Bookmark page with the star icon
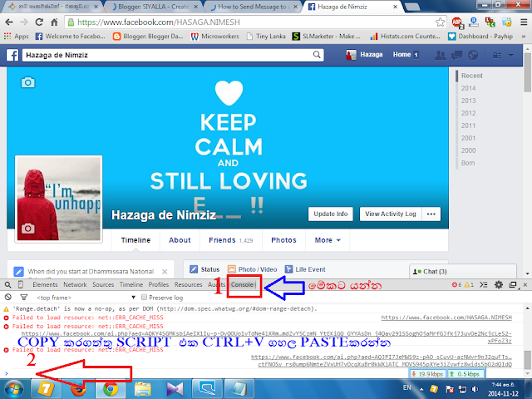This screenshot has height=399, width=532. pyautogui.click(x=440, y=22)
